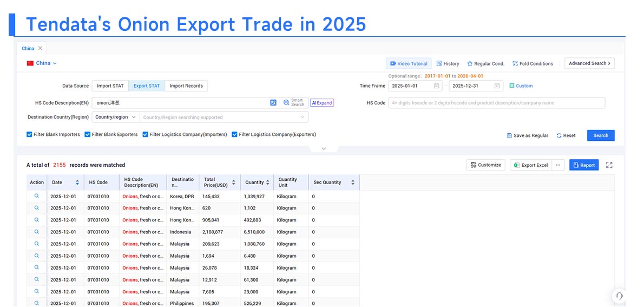Click the end date calendar icon
Viewport: 644px width, 307px height.
[x=497, y=86]
